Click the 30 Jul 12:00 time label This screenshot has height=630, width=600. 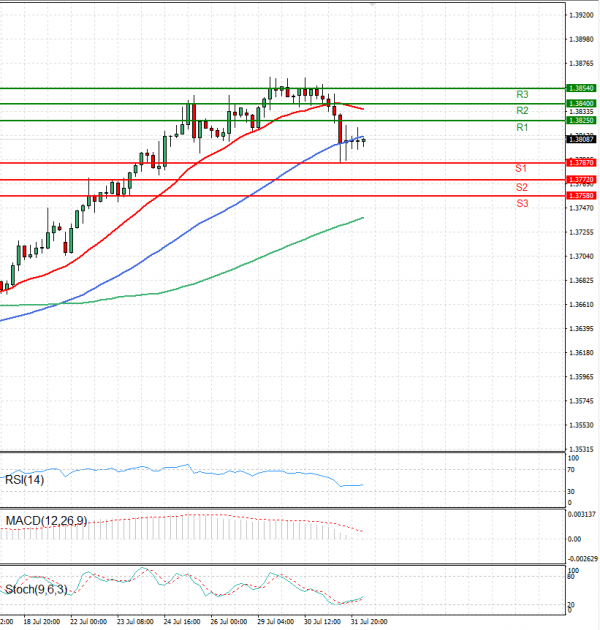[x=322, y=622]
